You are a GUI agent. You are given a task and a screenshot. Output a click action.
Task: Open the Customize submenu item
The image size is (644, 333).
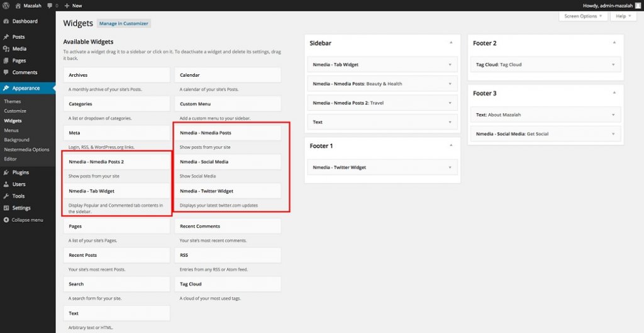15,111
